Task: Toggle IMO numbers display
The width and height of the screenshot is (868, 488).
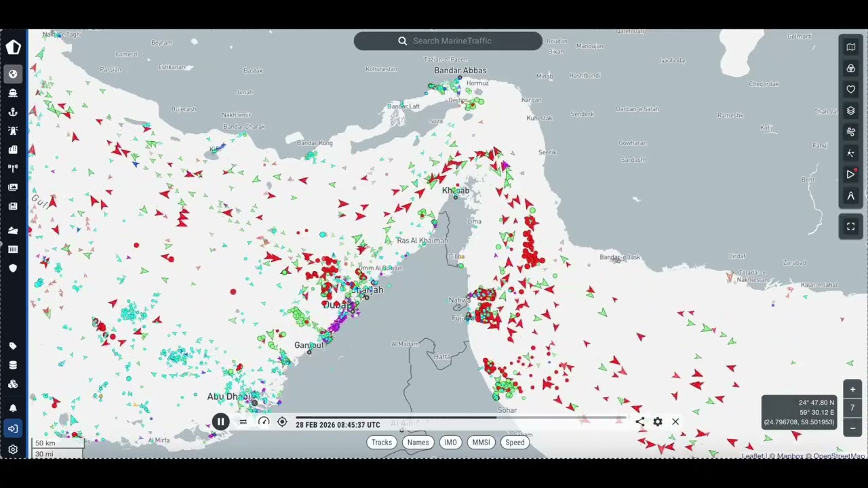Action: [x=450, y=443]
